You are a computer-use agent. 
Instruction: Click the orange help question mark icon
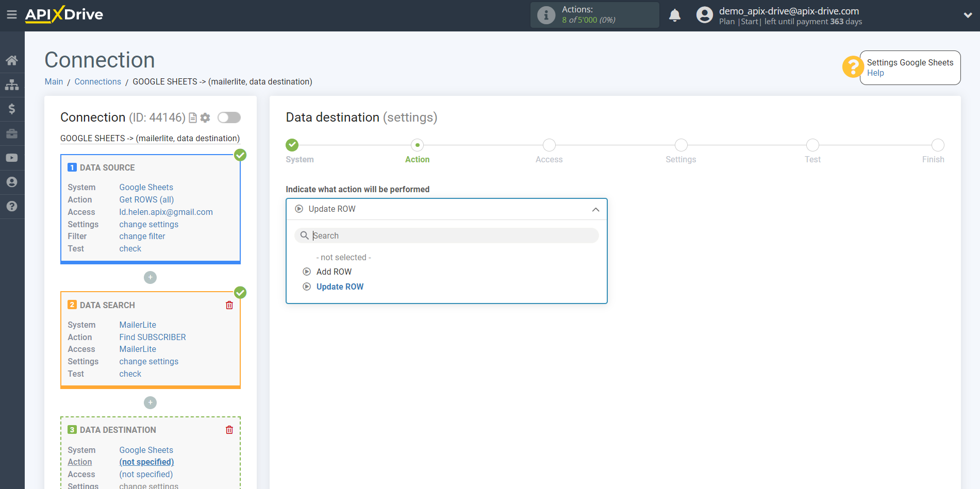coord(853,67)
